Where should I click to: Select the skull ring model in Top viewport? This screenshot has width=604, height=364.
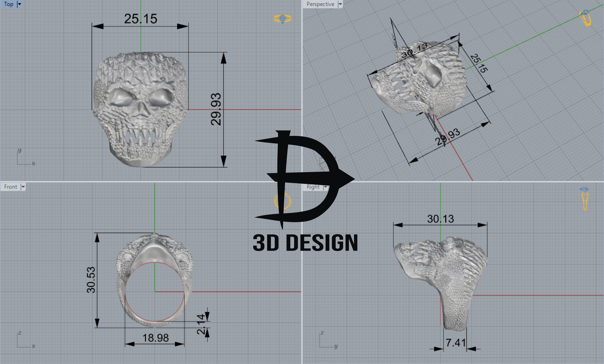click(x=140, y=109)
